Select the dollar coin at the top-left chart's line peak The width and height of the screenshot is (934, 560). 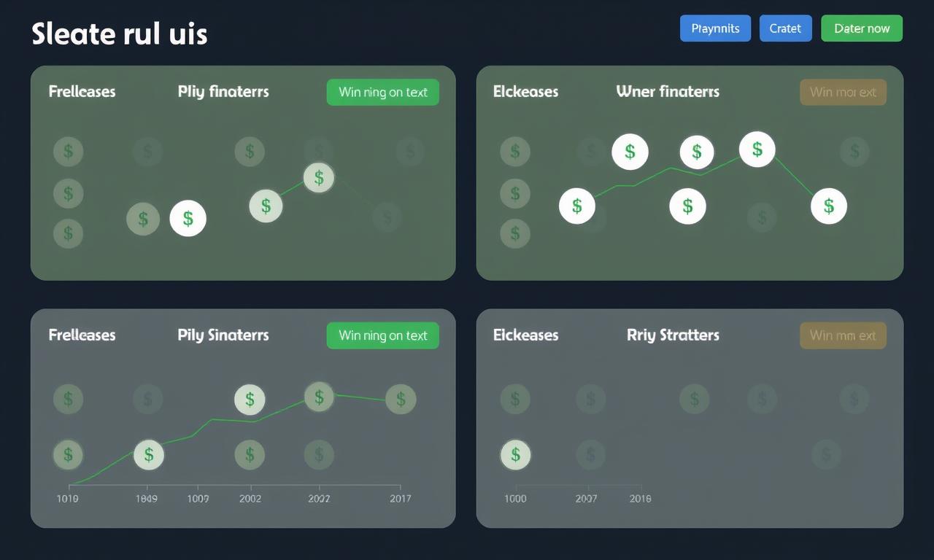[x=319, y=177]
